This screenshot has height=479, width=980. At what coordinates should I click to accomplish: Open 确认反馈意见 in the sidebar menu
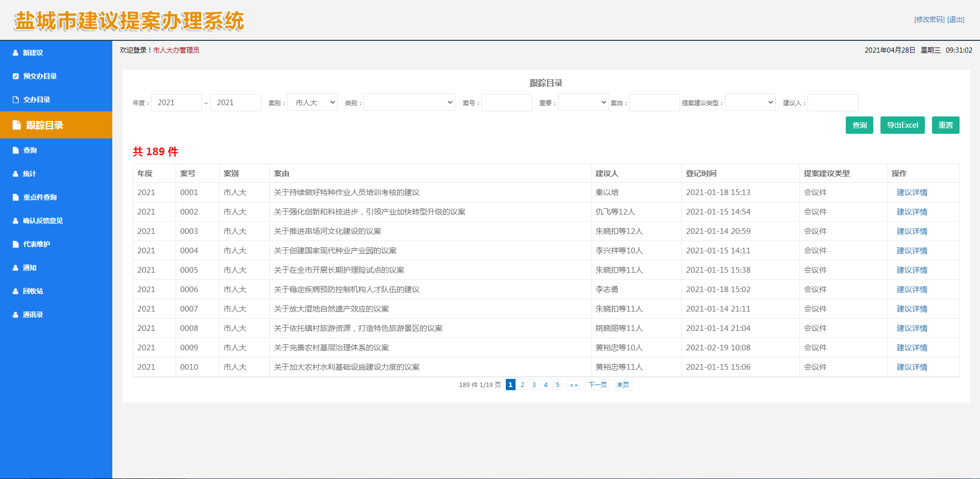(43, 221)
